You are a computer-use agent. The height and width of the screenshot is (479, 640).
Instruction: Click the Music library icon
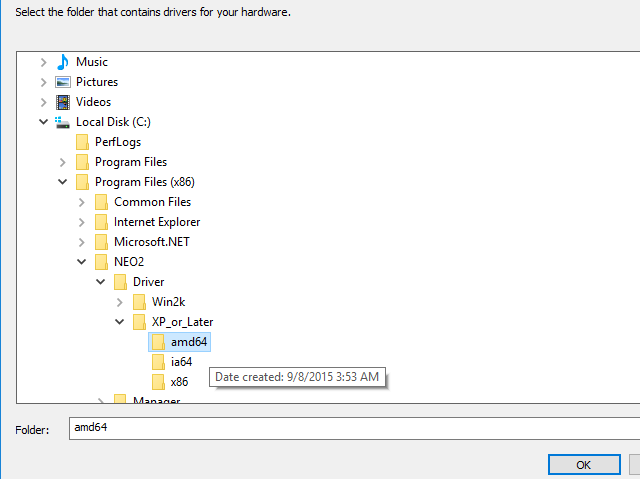(x=63, y=62)
